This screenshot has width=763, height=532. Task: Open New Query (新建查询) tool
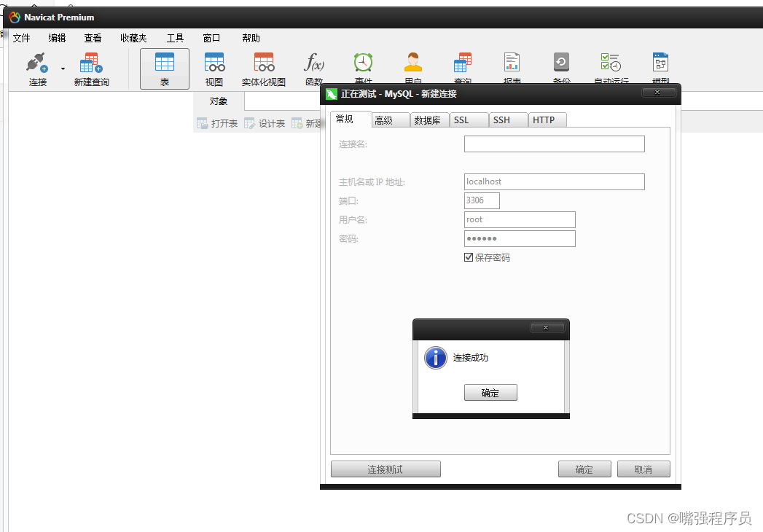(x=92, y=62)
